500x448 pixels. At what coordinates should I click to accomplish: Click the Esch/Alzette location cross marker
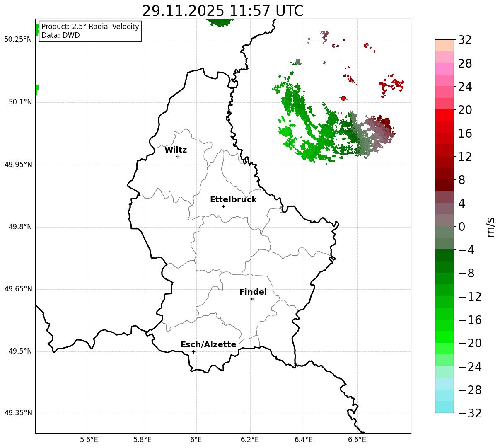click(193, 351)
